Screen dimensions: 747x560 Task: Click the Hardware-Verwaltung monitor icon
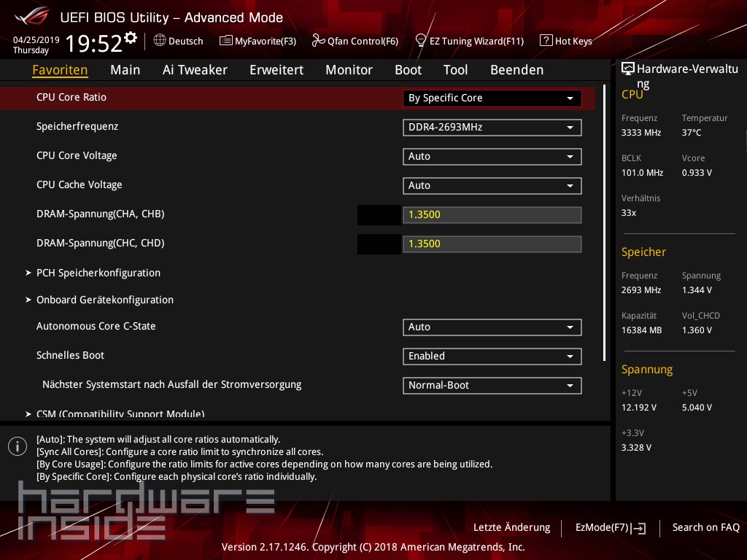627,69
